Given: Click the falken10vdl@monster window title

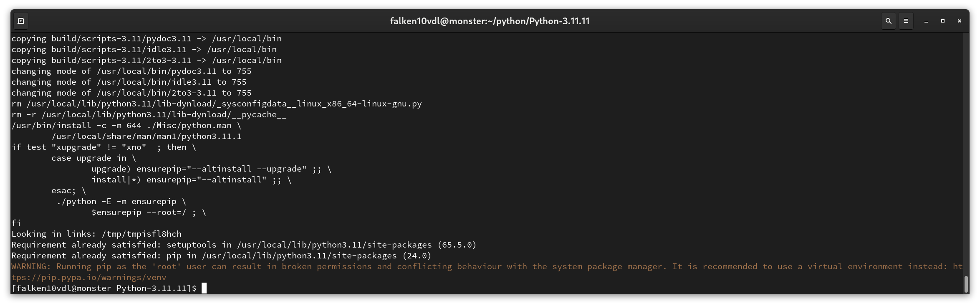Looking at the screenshot, I should point(490,21).
